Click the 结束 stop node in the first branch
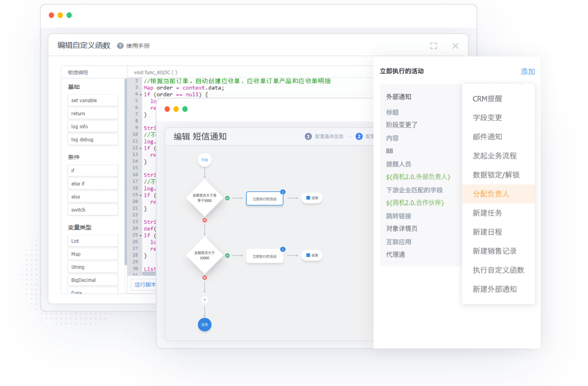 click(312, 198)
